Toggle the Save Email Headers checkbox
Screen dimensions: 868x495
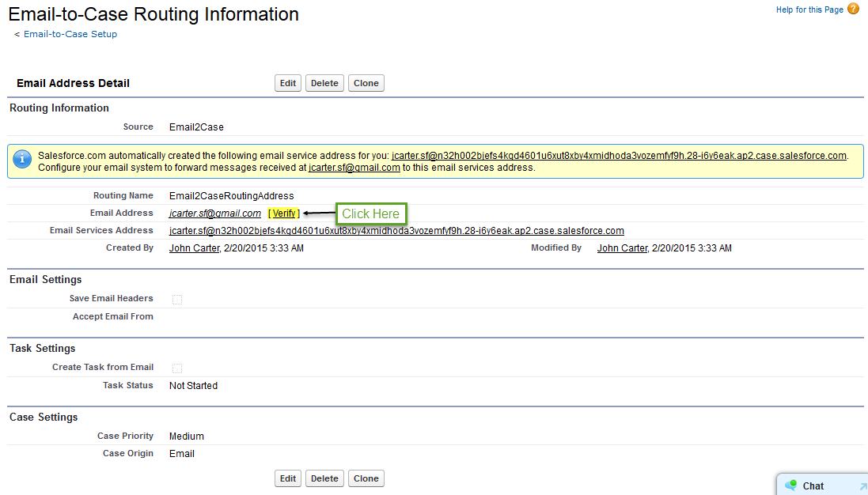[x=177, y=299]
